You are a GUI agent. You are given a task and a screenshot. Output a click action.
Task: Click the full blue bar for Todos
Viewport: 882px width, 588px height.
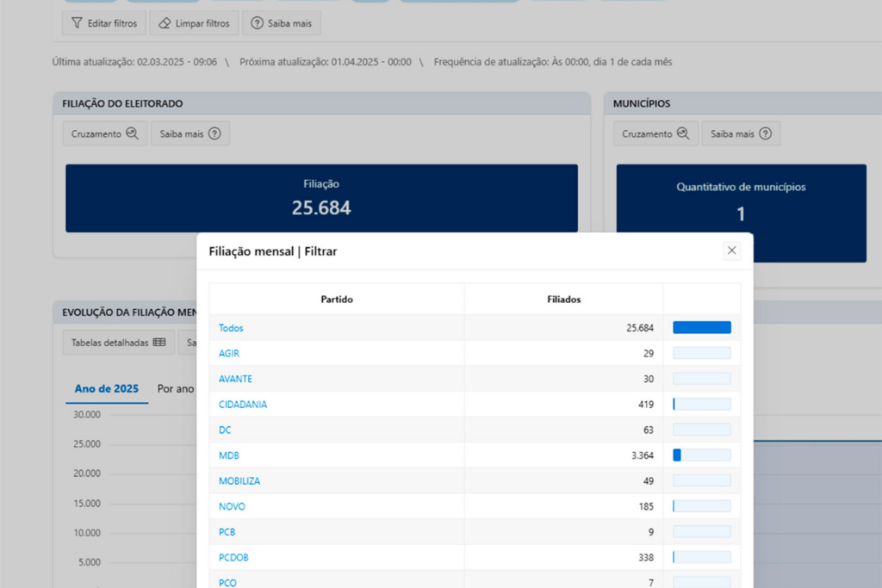coord(701,328)
